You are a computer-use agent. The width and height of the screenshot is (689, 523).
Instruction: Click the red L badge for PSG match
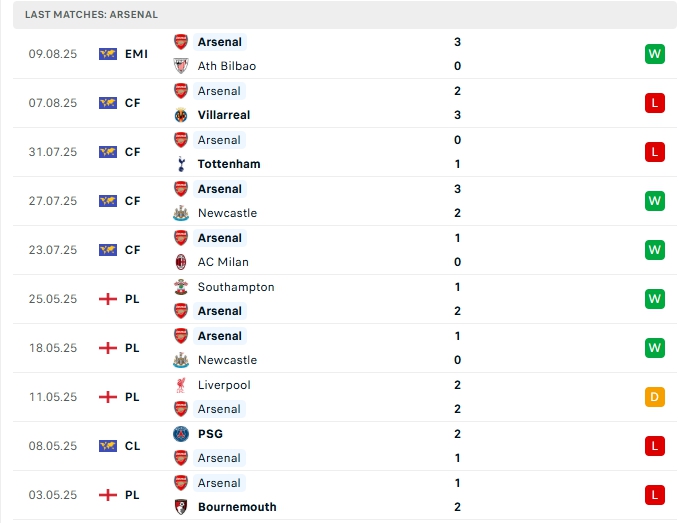[x=655, y=446]
